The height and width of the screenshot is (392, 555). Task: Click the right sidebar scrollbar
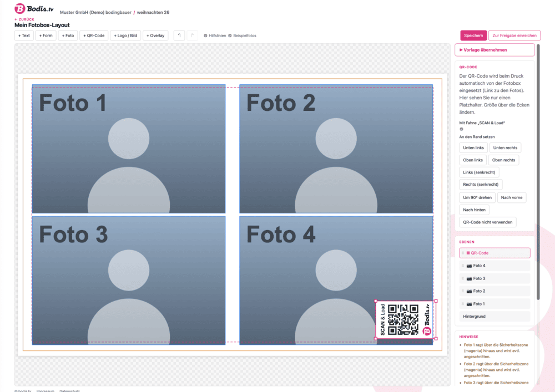pyautogui.click(x=538, y=172)
